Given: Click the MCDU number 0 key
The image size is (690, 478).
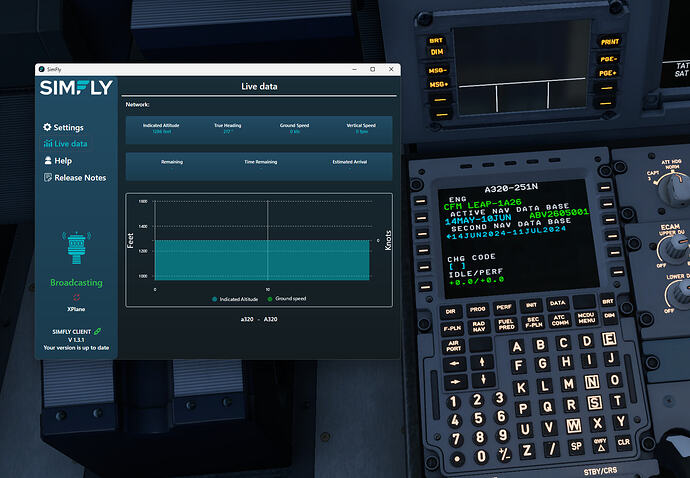Looking at the screenshot, I should (481, 456).
